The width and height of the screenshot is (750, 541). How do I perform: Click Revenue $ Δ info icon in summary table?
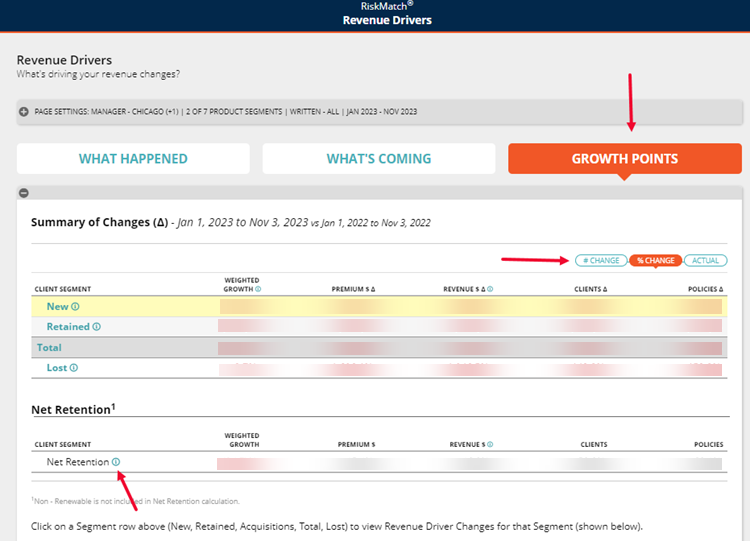click(x=490, y=289)
